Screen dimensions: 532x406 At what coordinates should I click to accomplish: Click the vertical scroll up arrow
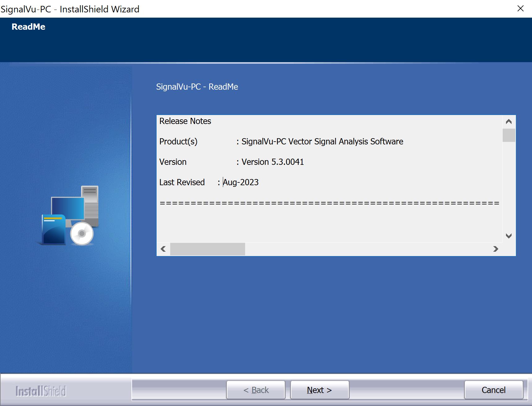[508, 122]
